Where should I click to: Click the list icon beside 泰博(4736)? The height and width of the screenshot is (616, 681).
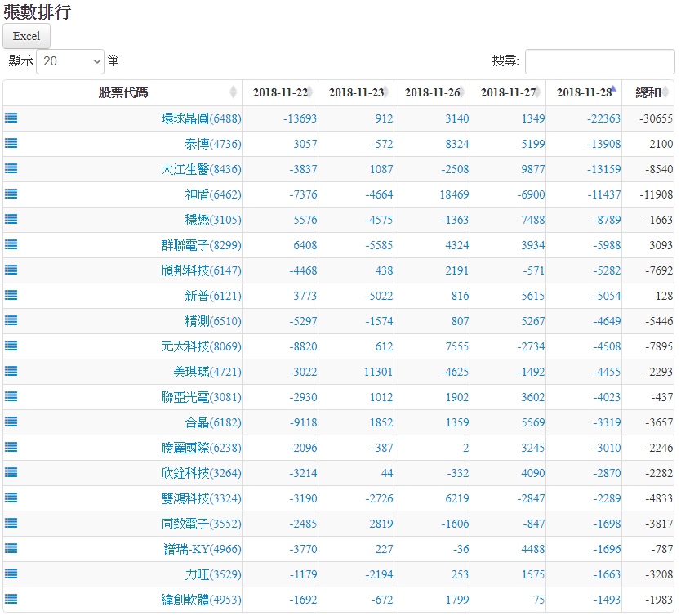11,143
